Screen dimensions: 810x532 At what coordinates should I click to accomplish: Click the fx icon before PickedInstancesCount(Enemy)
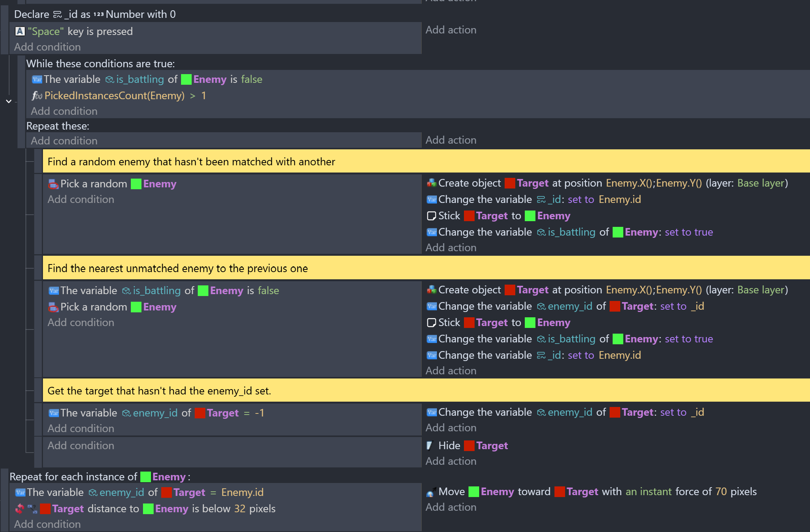(x=37, y=95)
